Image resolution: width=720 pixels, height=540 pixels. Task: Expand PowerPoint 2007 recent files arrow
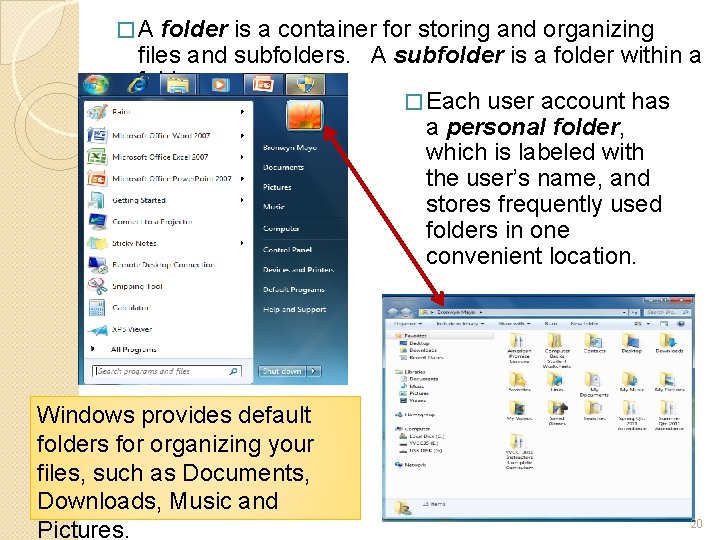(242, 179)
